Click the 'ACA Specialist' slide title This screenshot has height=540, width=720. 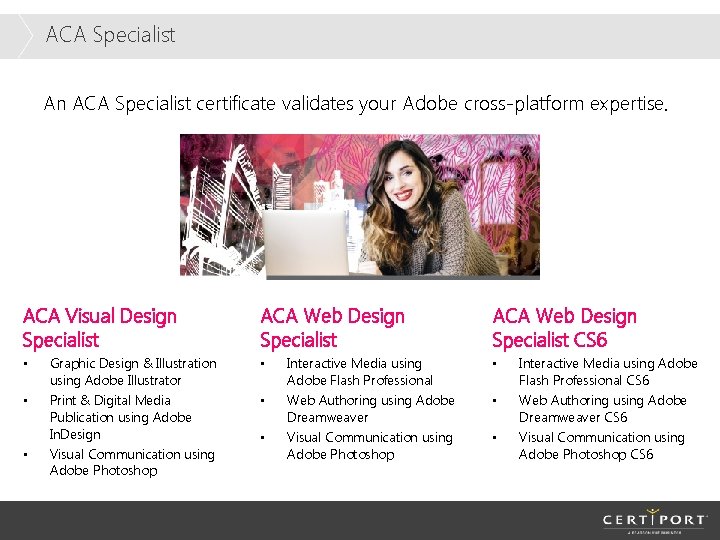(110, 34)
